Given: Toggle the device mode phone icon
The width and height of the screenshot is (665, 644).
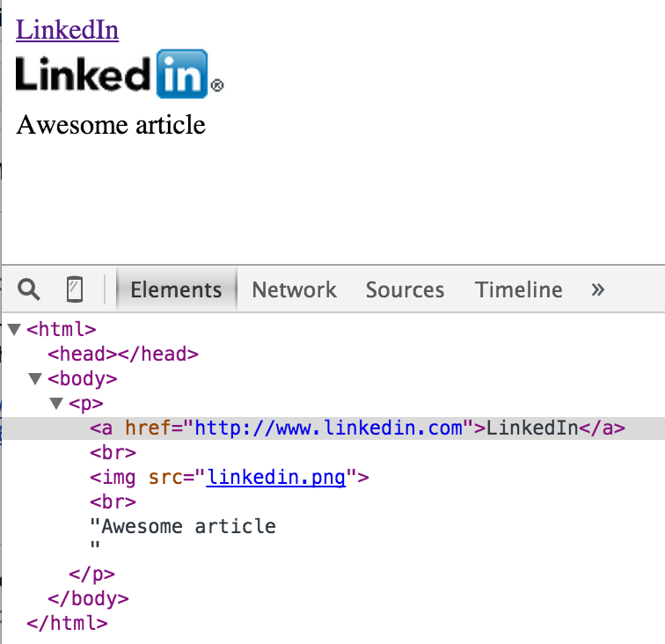Looking at the screenshot, I should pyautogui.click(x=75, y=289).
